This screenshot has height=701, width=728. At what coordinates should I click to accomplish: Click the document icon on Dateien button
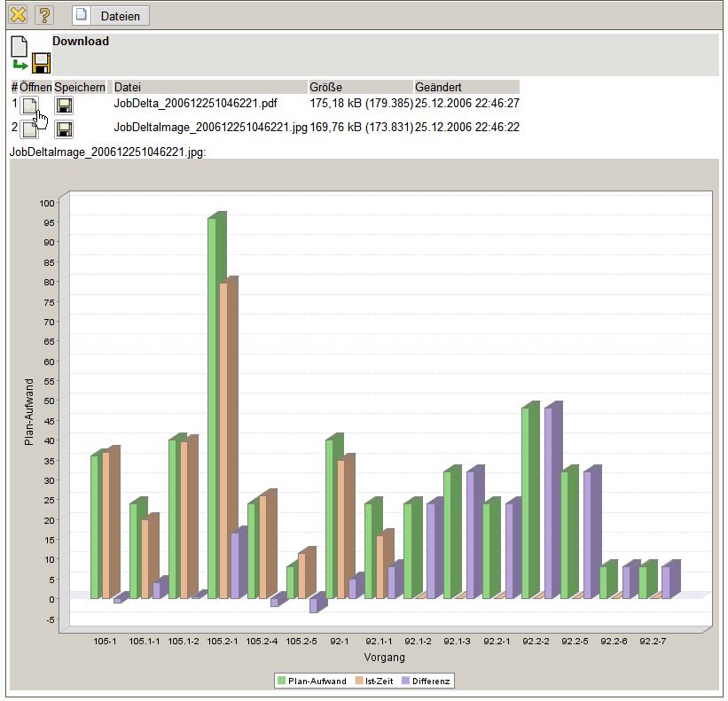coord(82,15)
